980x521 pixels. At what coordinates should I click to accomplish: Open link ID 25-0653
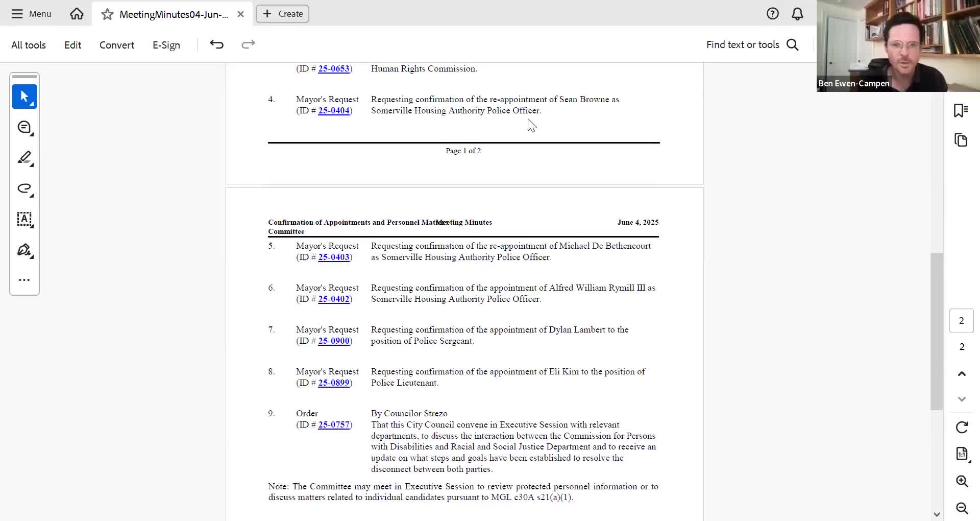334,68
